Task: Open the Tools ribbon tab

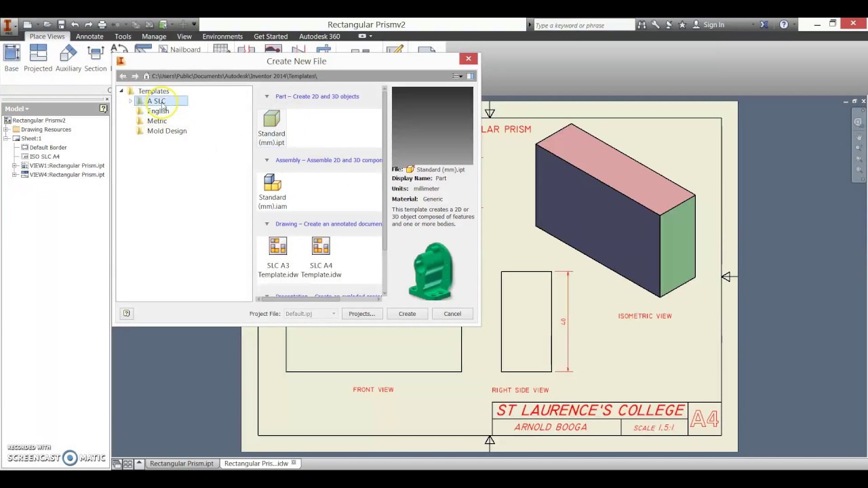Action: 123,37
